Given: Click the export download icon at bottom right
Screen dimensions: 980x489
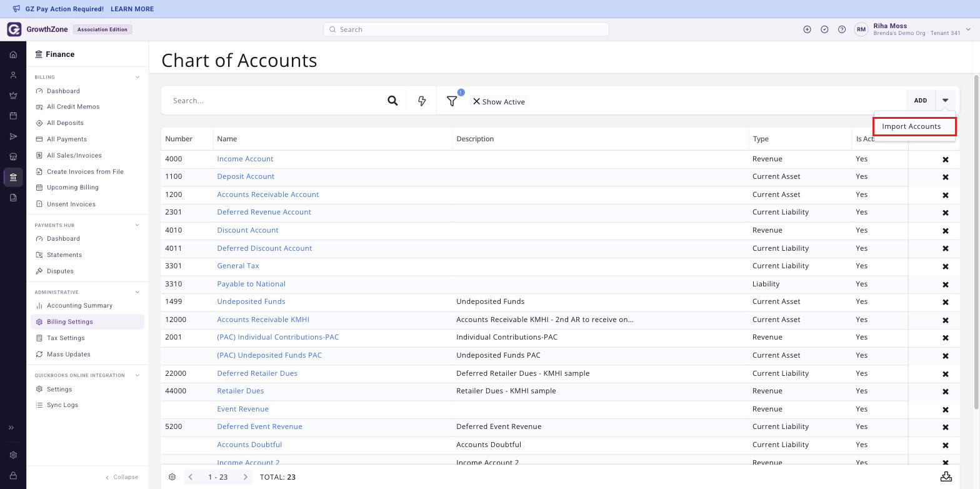Looking at the screenshot, I should point(946,476).
